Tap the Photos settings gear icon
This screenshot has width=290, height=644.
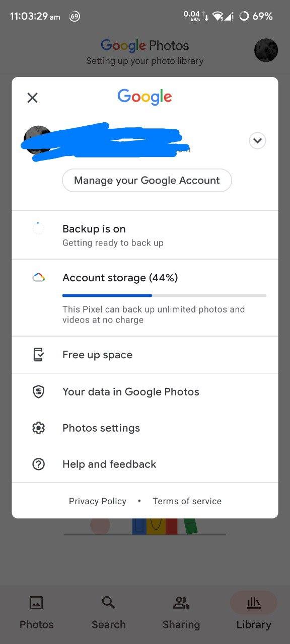point(38,428)
